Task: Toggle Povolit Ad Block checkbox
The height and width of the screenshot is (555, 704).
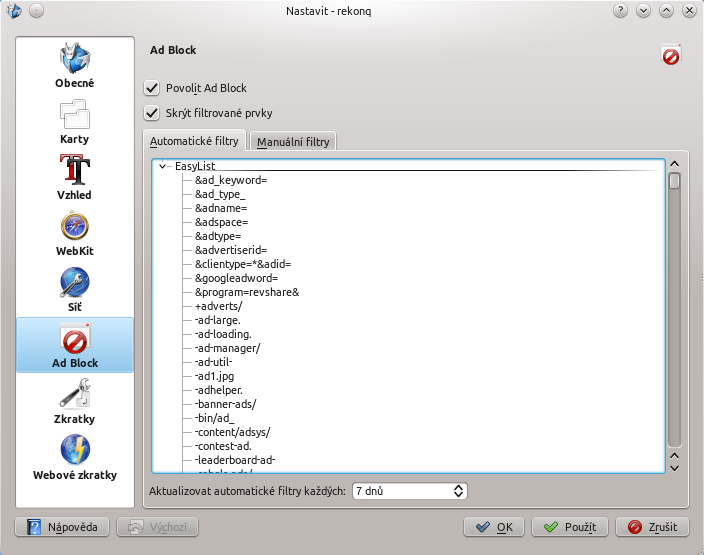Action: point(152,88)
